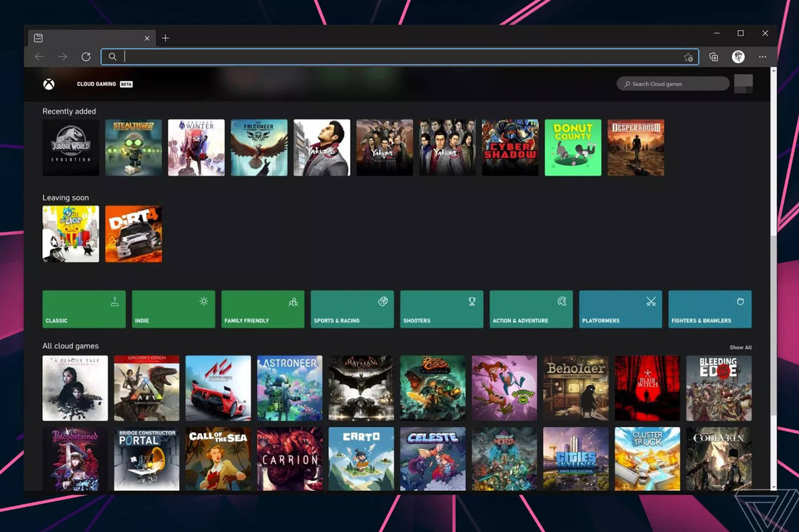Open the Battletoads game tile
This screenshot has height=532, width=799.
pyautogui.click(x=505, y=388)
